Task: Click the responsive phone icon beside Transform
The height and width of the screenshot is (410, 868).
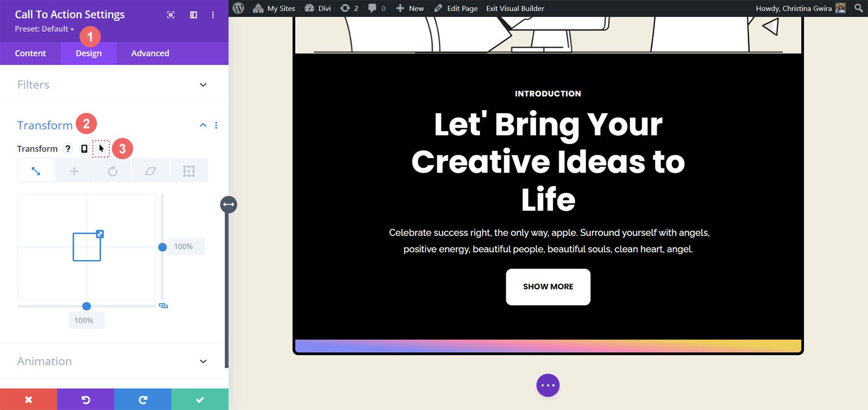Action: click(x=84, y=149)
